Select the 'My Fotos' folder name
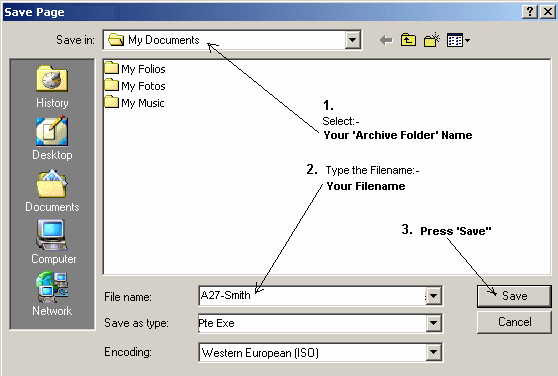 point(143,86)
